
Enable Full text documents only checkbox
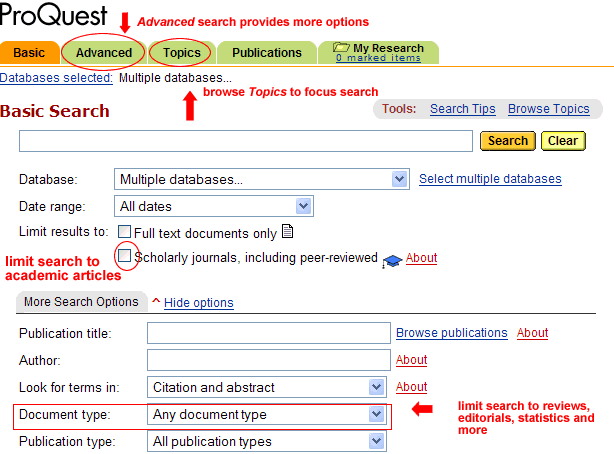click(125, 232)
